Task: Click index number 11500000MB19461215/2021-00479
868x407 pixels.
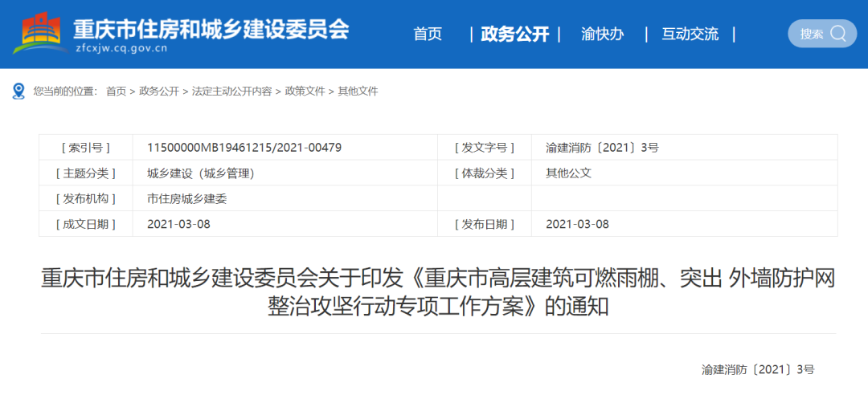Action: 244,148
